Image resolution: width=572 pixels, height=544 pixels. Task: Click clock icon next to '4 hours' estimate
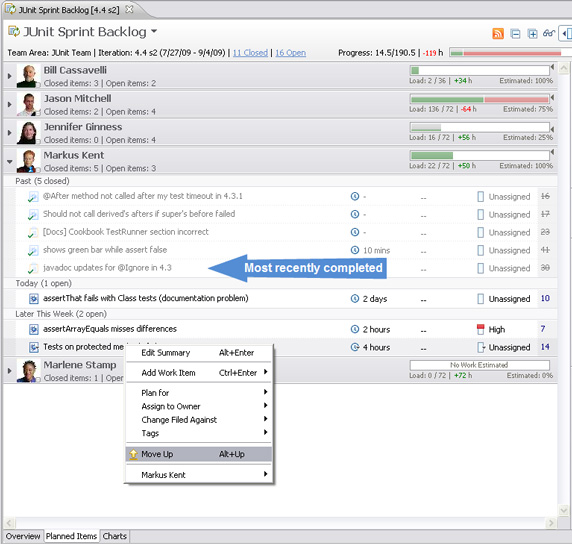pyautogui.click(x=355, y=347)
